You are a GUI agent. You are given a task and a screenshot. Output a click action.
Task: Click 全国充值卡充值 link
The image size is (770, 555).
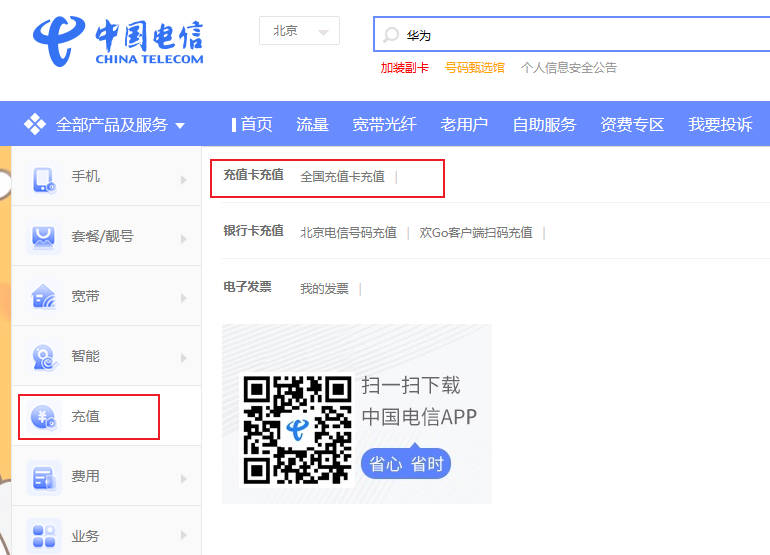tap(342, 177)
